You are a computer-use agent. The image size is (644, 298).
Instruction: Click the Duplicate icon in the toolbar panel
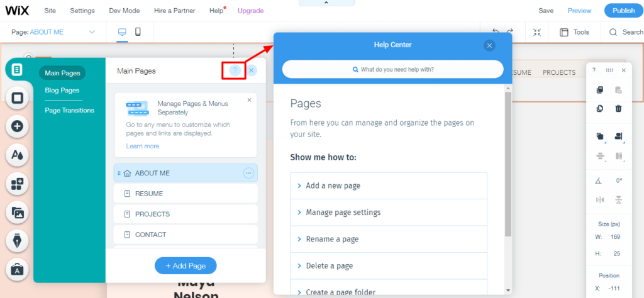click(x=599, y=108)
